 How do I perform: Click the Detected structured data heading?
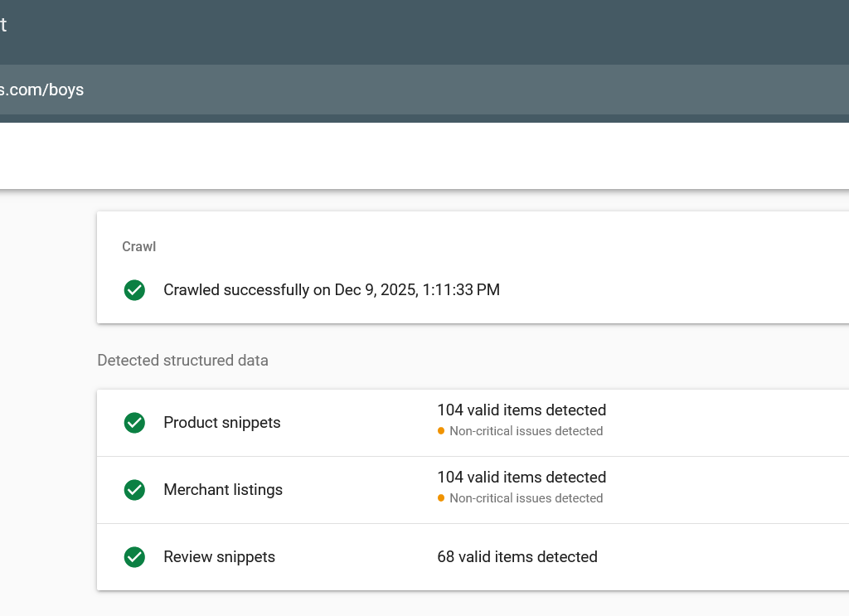(x=182, y=361)
